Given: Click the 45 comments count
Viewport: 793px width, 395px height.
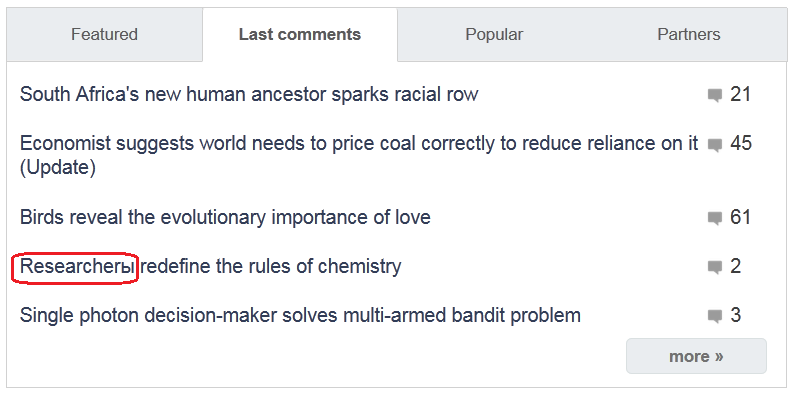Looking at the screenshot, I should [740, 144].
